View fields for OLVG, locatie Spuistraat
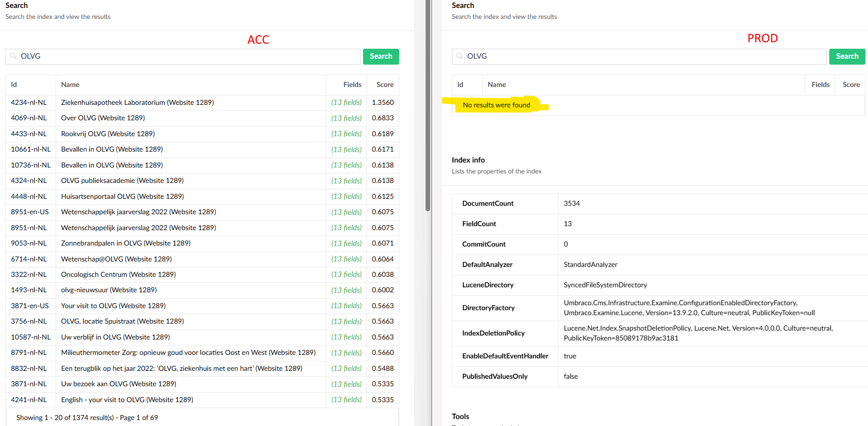The height and width of the screenshot is (426, 868). pos(346,322)
